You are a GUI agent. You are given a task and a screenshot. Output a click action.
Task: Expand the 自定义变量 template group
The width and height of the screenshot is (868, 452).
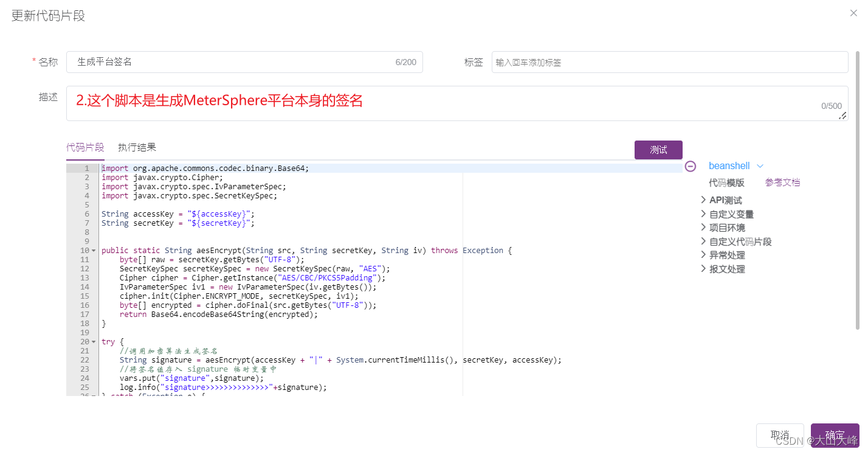click(x=727, y=214)
